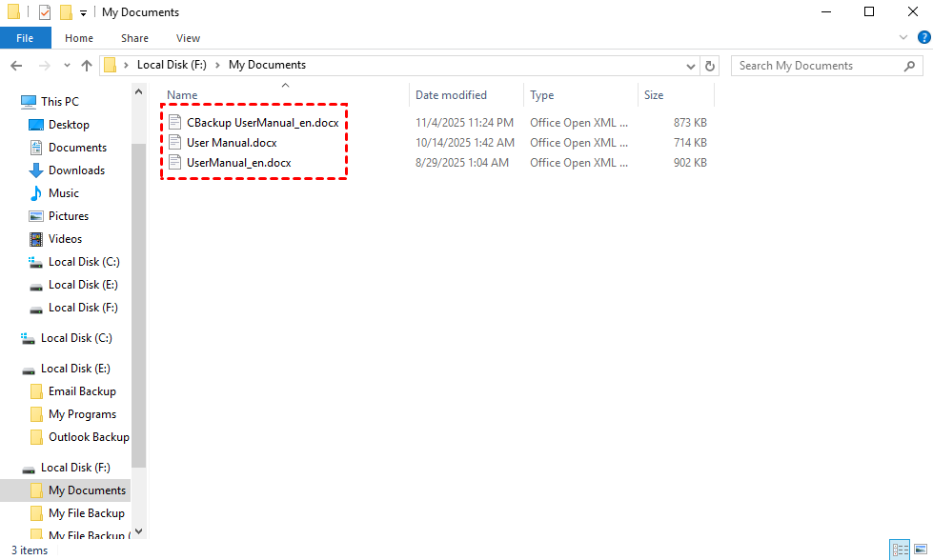Open the File menu

click(x=25, y=38)
